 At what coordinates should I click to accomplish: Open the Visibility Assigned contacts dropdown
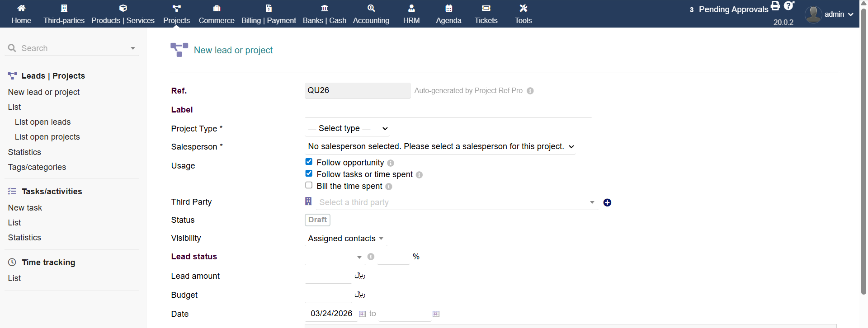[x=345, y=239]
